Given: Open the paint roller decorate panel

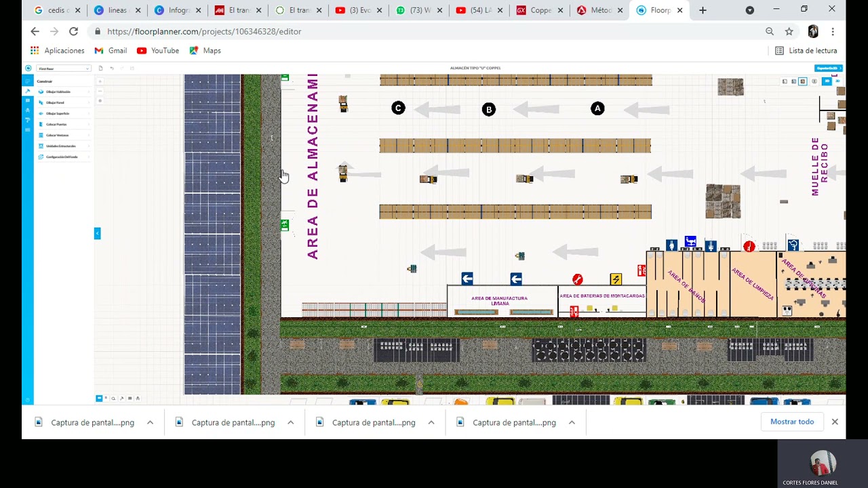Looking at the screenshot, I should 28,120.
